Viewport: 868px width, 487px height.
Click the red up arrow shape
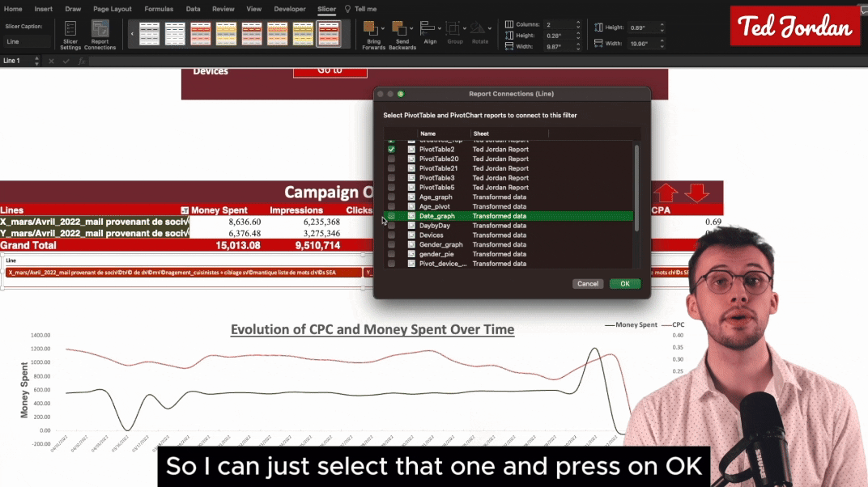tap(666, 193)
